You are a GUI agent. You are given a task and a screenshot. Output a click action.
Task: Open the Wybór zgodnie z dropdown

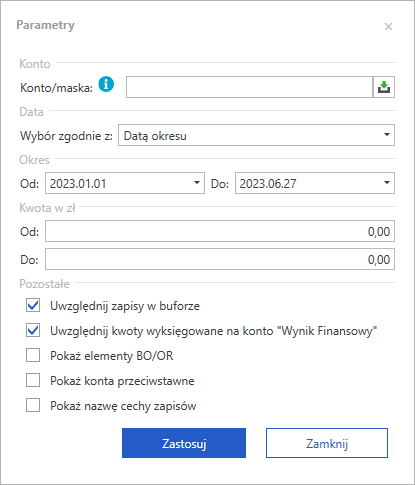click(x=387, y=135)
